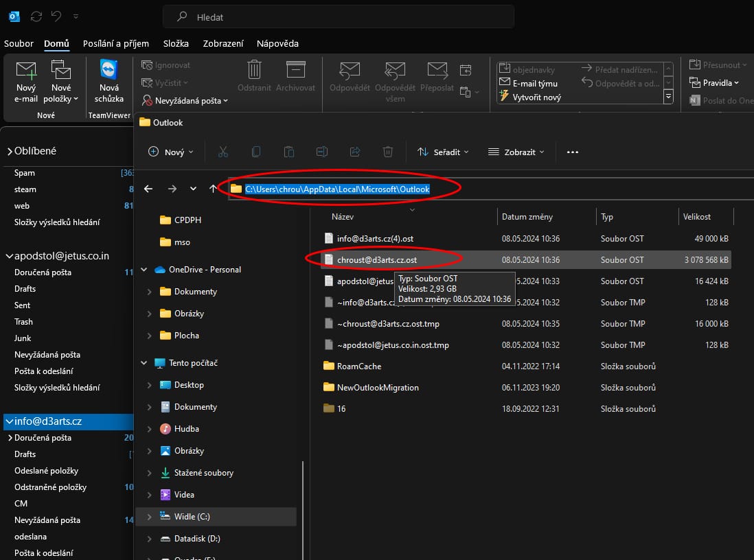Click the paste clipboard icon in Explorer
The image size is (754, 560).
pyautogui.click(x=289, y=152)
